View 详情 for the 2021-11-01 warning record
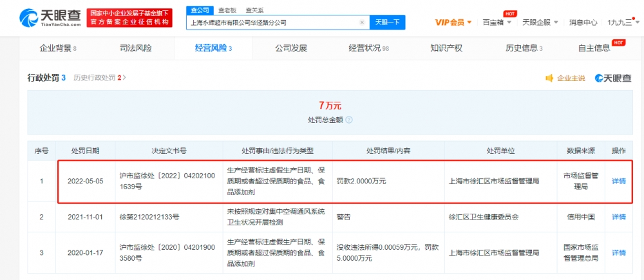Screen dimensions: 644x280 coord(618,217)
